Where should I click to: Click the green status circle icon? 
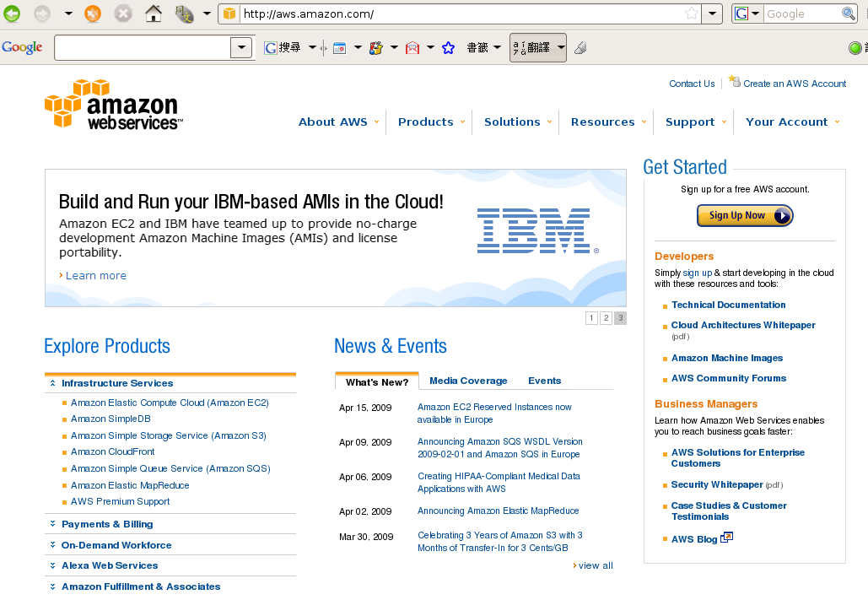[x=855, y=48]
